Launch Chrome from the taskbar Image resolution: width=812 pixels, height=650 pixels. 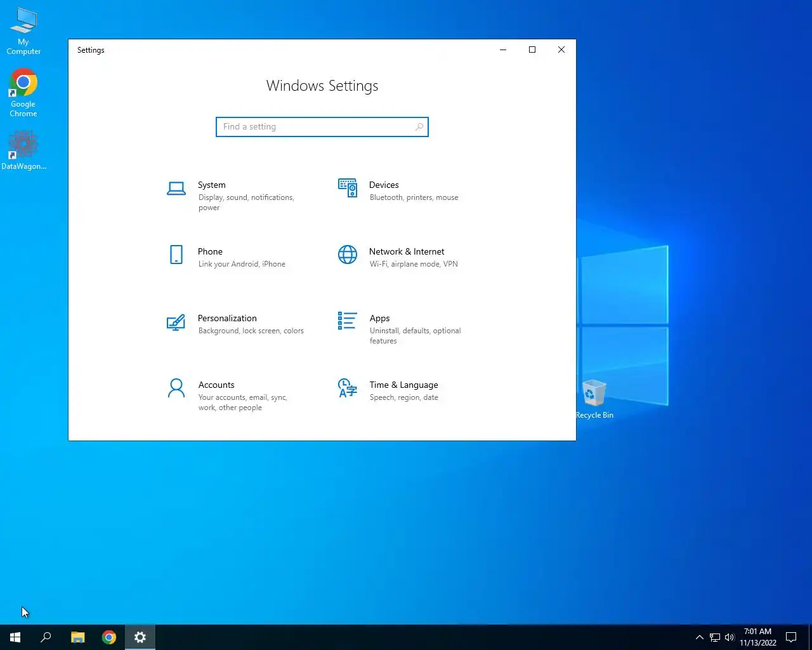click(109, 637)
